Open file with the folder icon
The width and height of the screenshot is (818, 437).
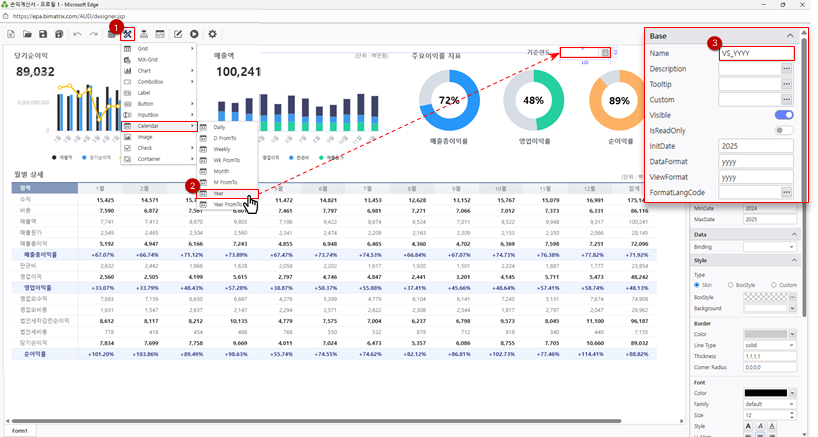click(27, 34)
